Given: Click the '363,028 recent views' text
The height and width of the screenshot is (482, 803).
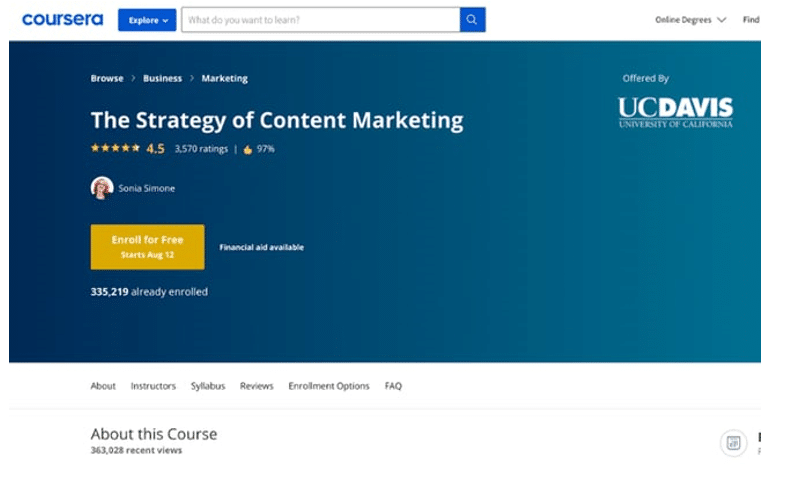Looking at the screenshot, I should pyautogui.click(x=136, y=450).
